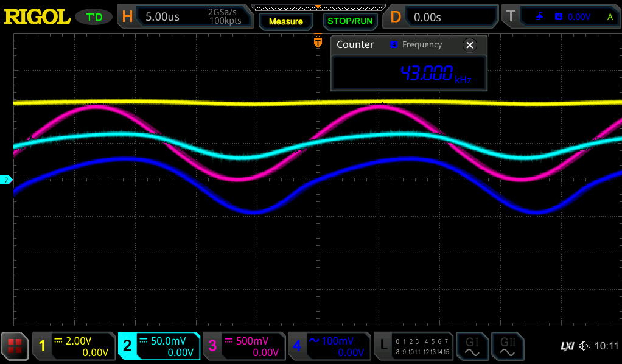Tap the RIGOL logo
Image resolution: width=622 pixels, height=364 pixels.
[37, 17]
